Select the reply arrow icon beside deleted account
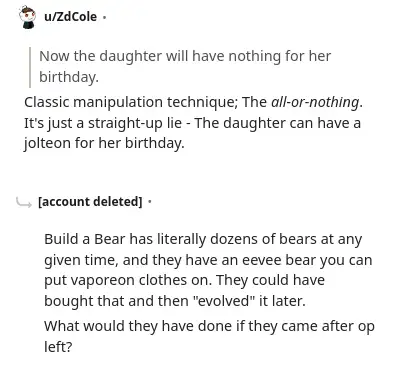Image resolution: width=400 pixels, height=382 pixels. pos(24,202)
